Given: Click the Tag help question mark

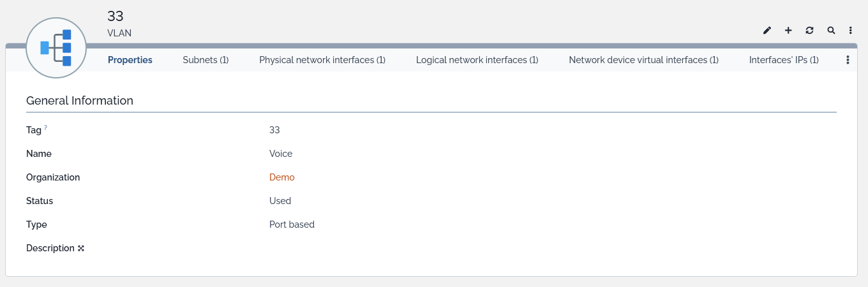Looking at the screenshot, I should [x=46, y=128].
